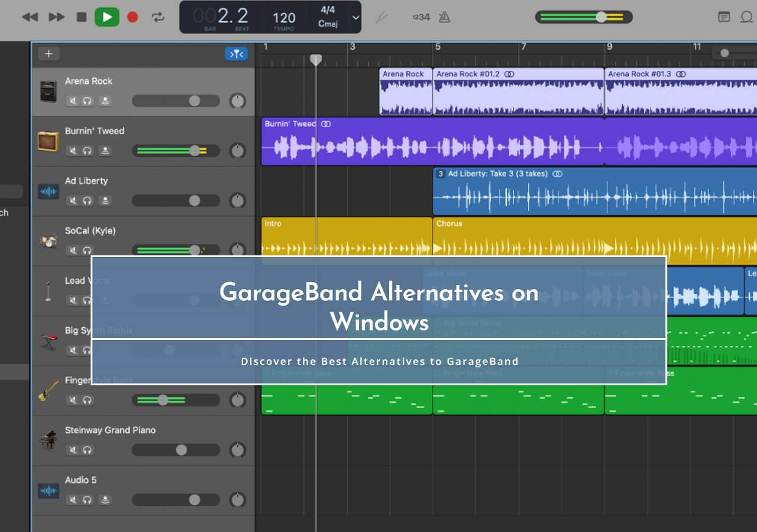757x532 pixels.
Task: Solo the SoCal (Kyle) drummer track
Action: [x=88, y=250]
